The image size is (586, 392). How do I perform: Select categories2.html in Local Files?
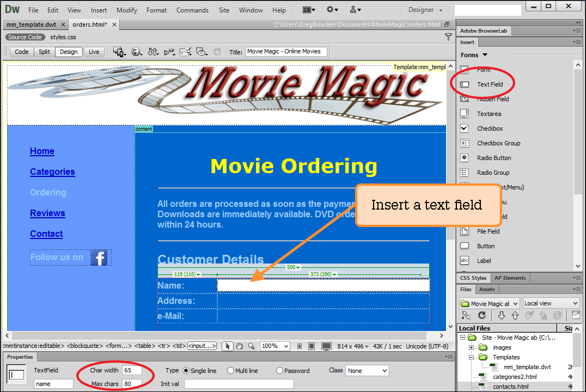pyautogui.click(x=515, y=377)
